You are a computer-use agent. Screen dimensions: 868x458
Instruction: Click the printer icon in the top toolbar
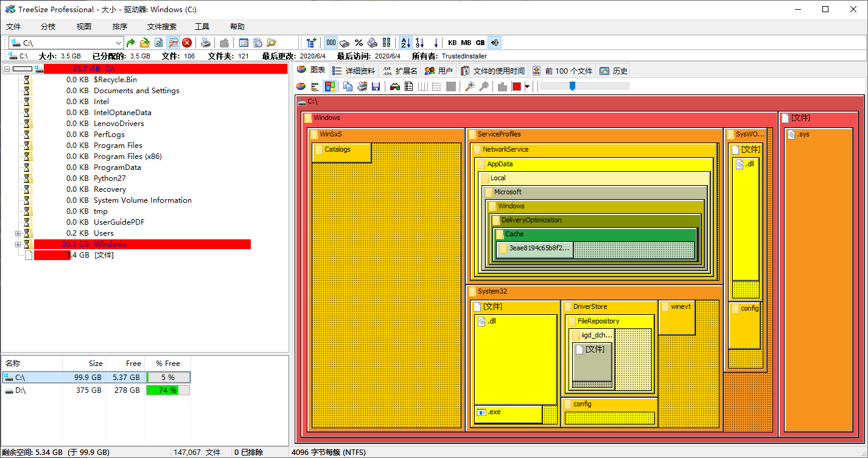206,43
